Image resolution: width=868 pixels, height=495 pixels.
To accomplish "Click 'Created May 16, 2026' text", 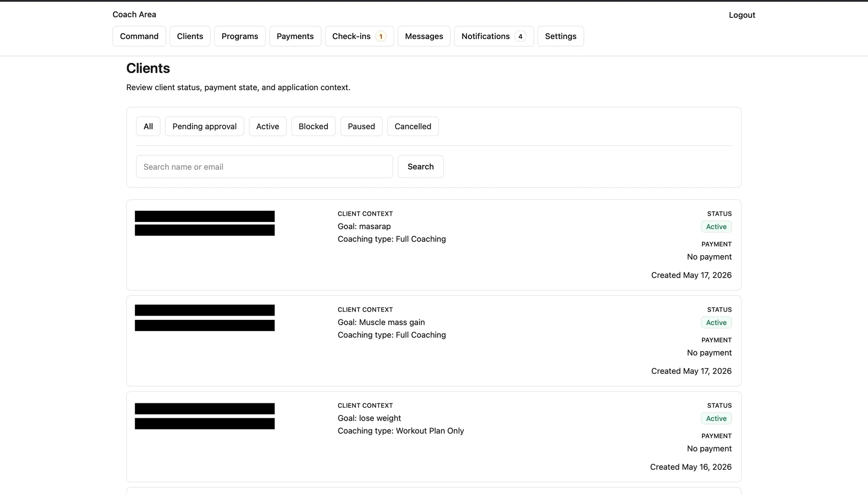I will (x=691, y=467).
